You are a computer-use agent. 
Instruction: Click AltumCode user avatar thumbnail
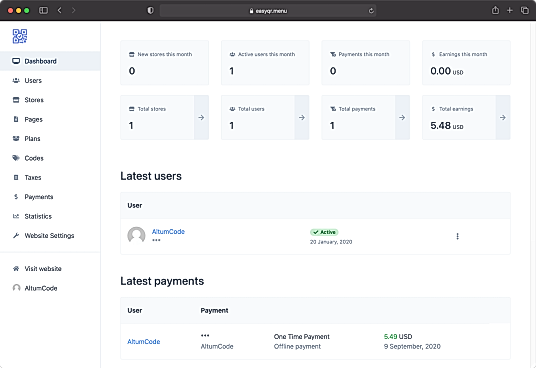click(136, 236)
